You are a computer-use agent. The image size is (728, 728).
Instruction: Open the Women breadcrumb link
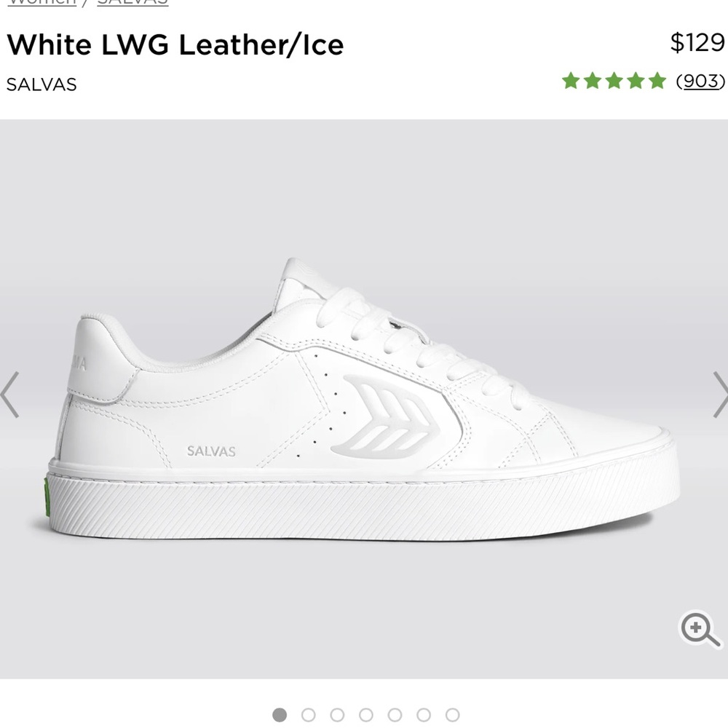(x=40, y=3)
